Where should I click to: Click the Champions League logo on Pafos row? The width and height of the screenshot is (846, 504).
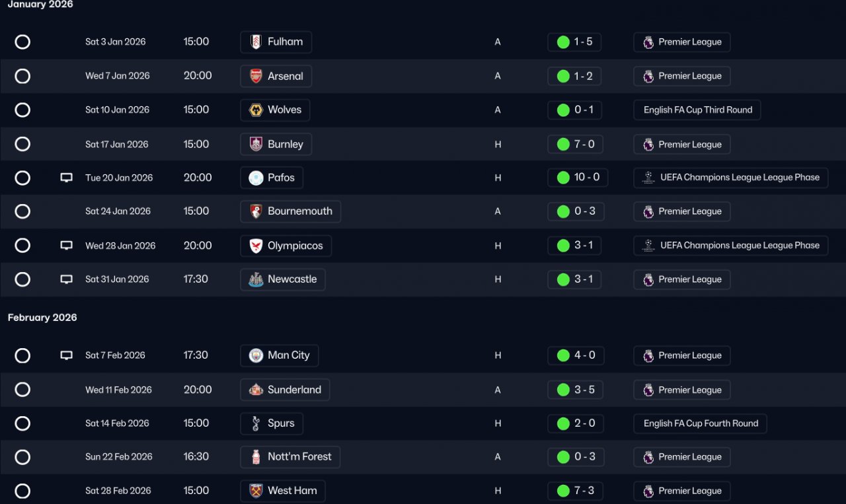648,178
